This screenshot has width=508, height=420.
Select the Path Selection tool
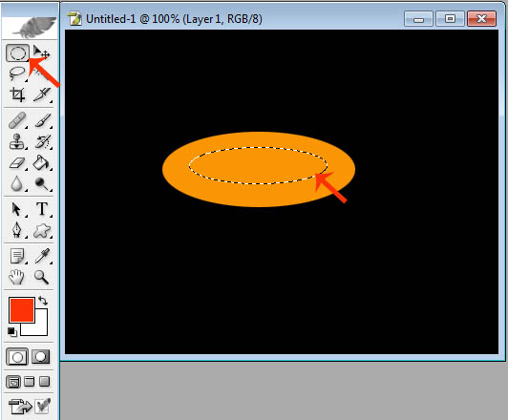click(x=17, y=209)
